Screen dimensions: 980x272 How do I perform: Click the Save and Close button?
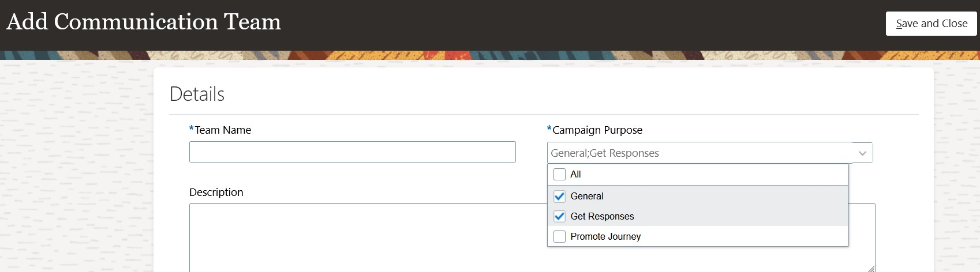pyautogui.click(x=931, y=24)
